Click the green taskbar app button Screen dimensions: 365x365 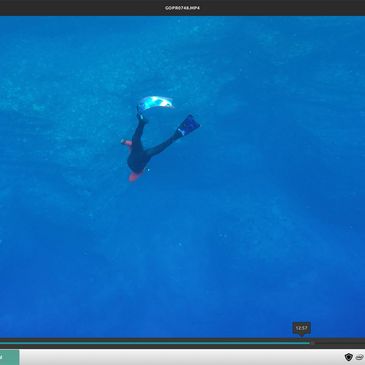click(x=9, y=357)
